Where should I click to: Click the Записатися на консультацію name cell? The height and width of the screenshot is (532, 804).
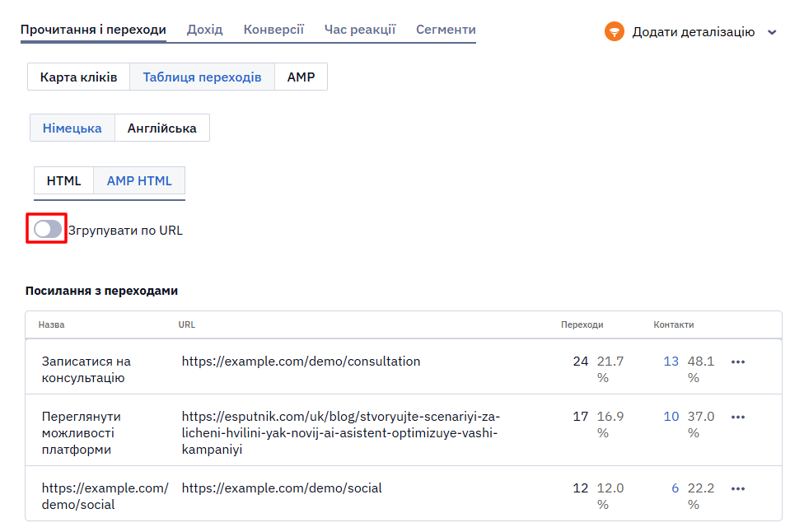pyautogui.click(x=86, y=370)
